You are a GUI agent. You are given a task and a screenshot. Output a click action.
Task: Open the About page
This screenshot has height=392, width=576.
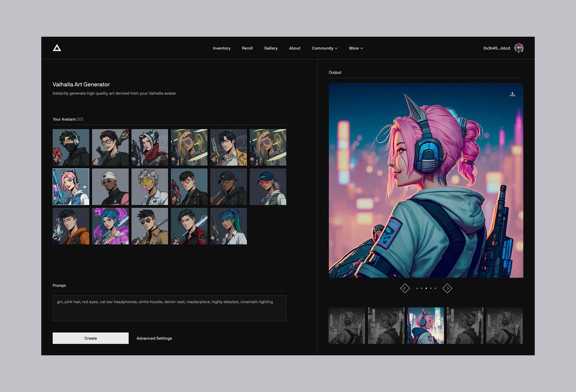point(295,48)
